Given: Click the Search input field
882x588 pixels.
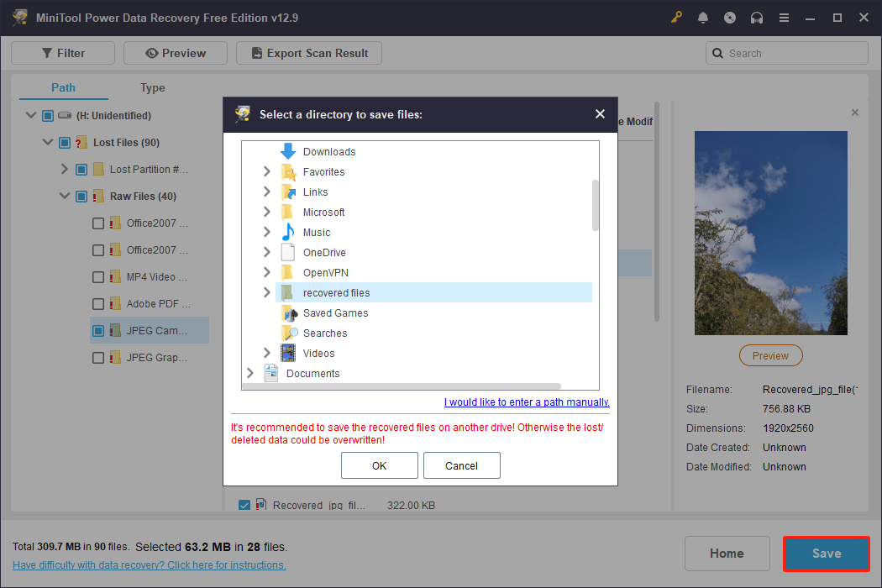Looking at the screenshot, I should (x=787, y=53).
